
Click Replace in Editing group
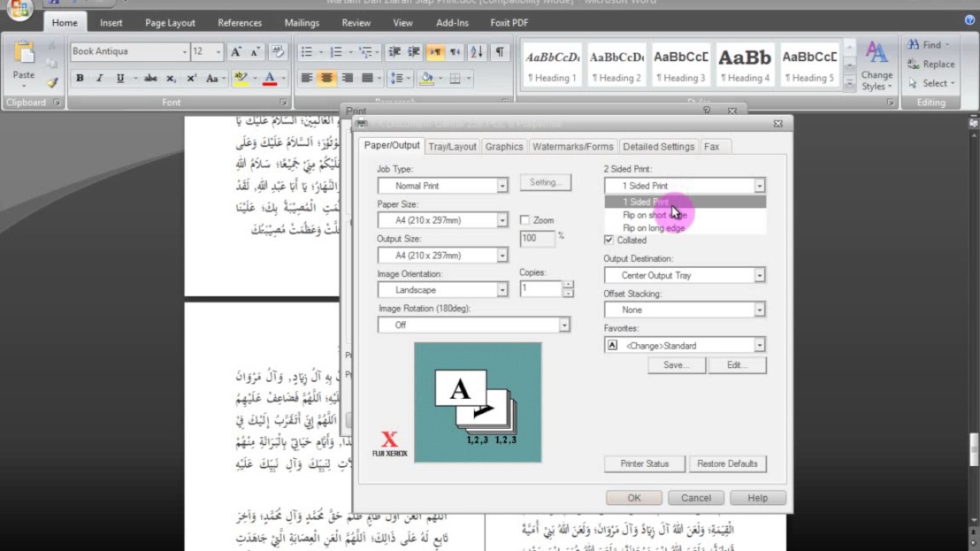[x=931, y=64]
